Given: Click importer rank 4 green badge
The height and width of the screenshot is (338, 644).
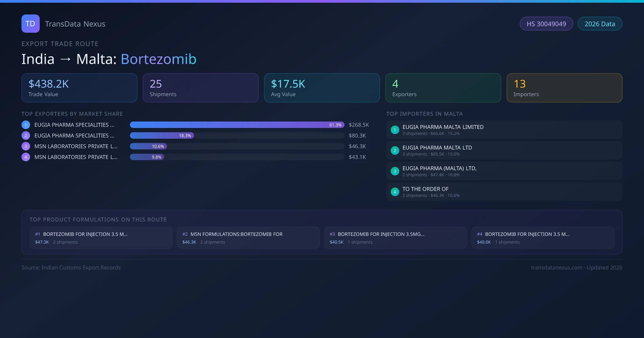Looking at the screenshot, I should click(395, 192).
